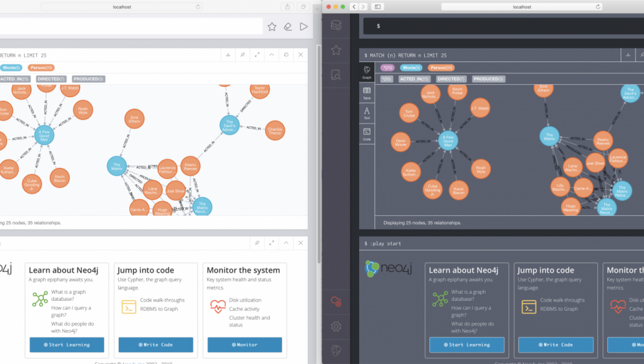Select the Person(20) label in the light window

coord(41,68)
